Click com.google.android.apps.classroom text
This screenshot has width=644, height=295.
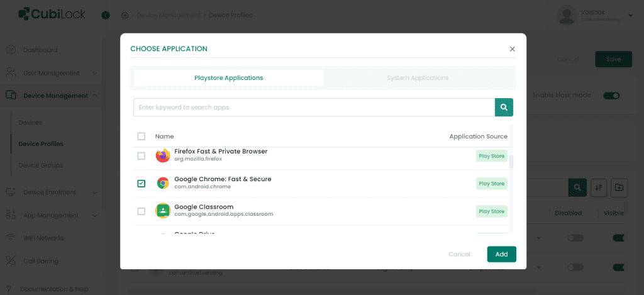coord(223,214)
